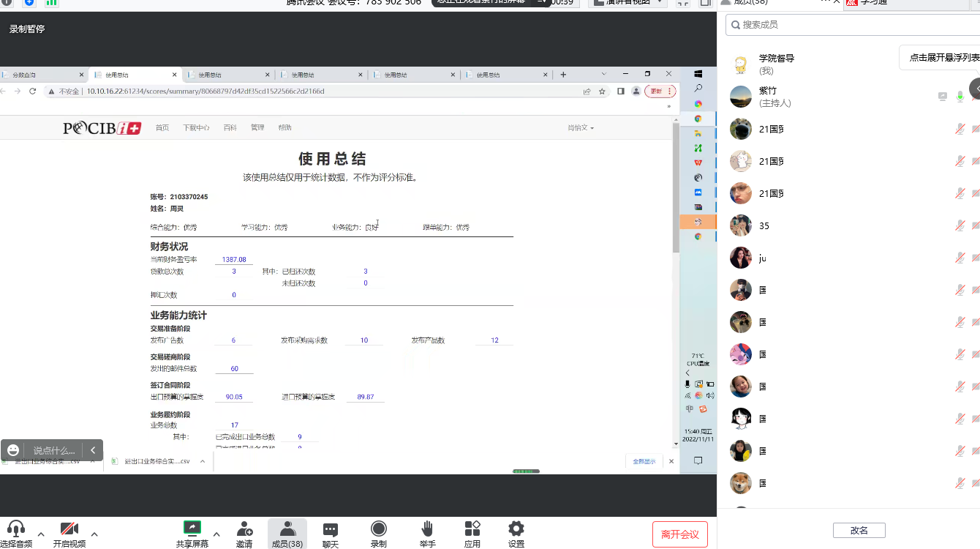This screenshot has height=549, width=980.
Task: Click the Search Members (搜索成员) field
Action: [856, 25]
